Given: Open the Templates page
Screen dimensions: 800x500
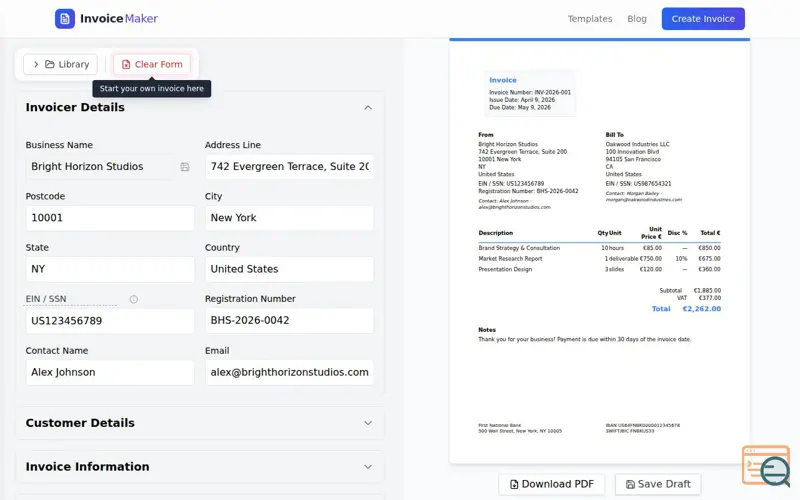Looking at the screenshot, I should click(x=590, y=19).
